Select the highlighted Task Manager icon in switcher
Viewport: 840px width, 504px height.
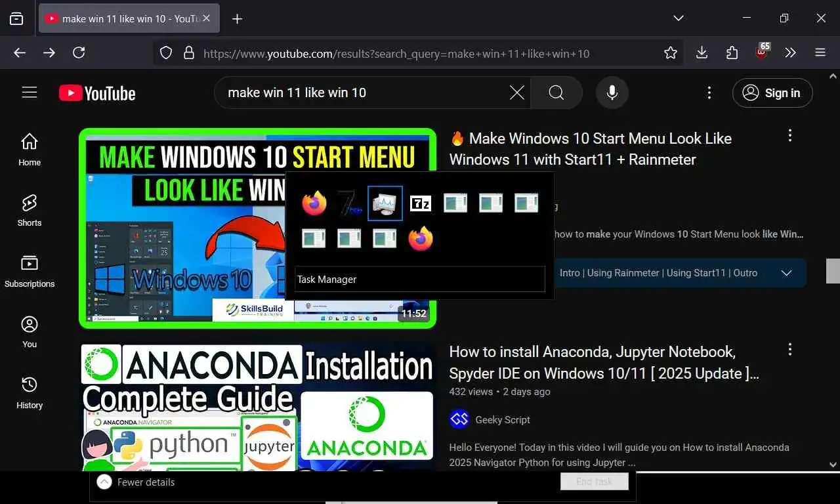pos(385,203)
